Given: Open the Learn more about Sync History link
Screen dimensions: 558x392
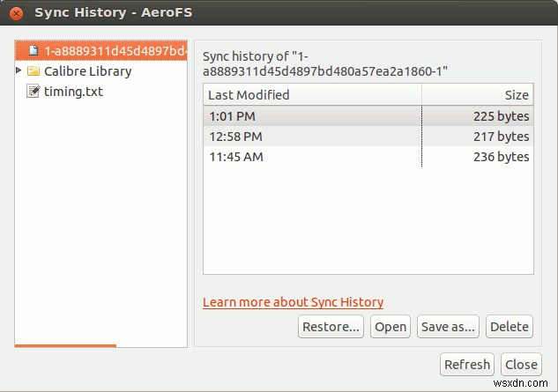Looking at the screenshot, I should pyautogui.click(x=293, y=302).
